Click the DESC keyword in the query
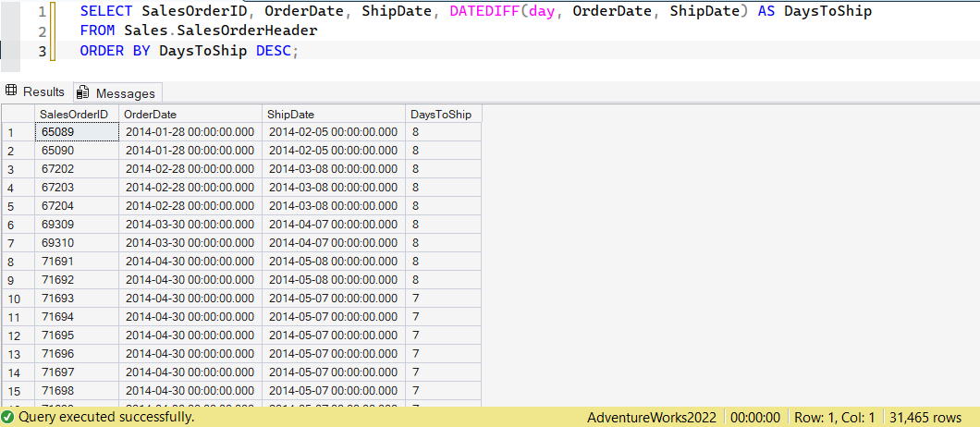The image size is (980, 427). tap(274, 51)
